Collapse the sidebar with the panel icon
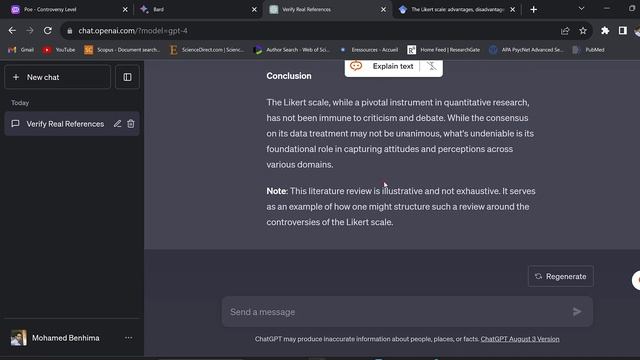640x360 pixels. [x=127, y=77]
